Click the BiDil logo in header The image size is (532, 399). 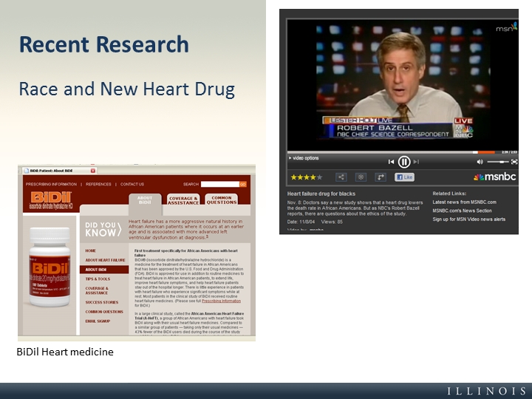click(51, 200)
